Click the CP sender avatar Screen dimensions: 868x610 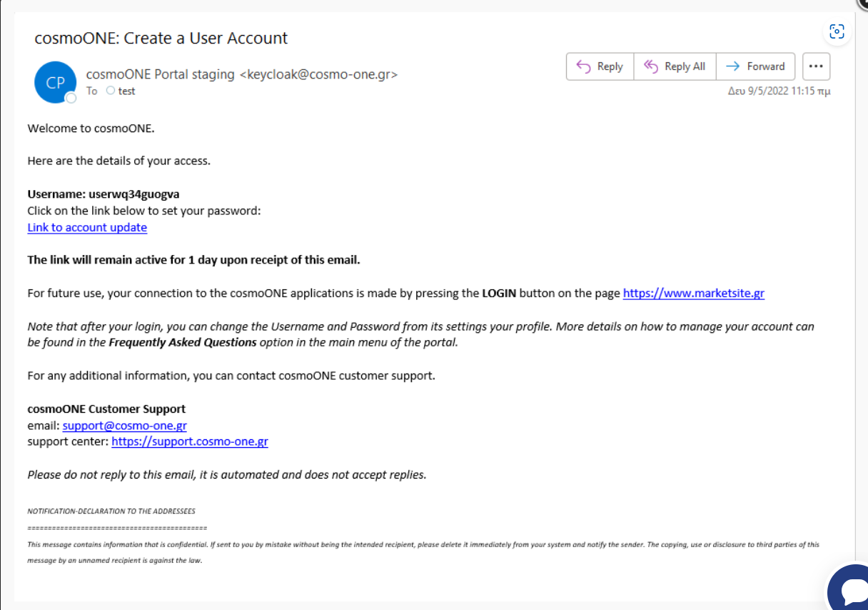55,82
